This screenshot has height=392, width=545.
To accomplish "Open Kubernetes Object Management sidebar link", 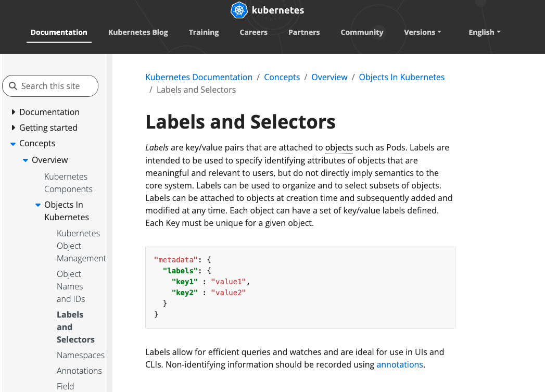I will click(81, 246).
